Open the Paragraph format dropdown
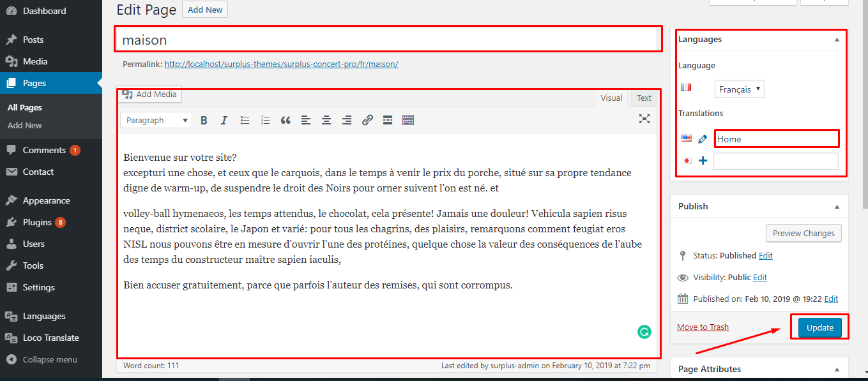 156,120
